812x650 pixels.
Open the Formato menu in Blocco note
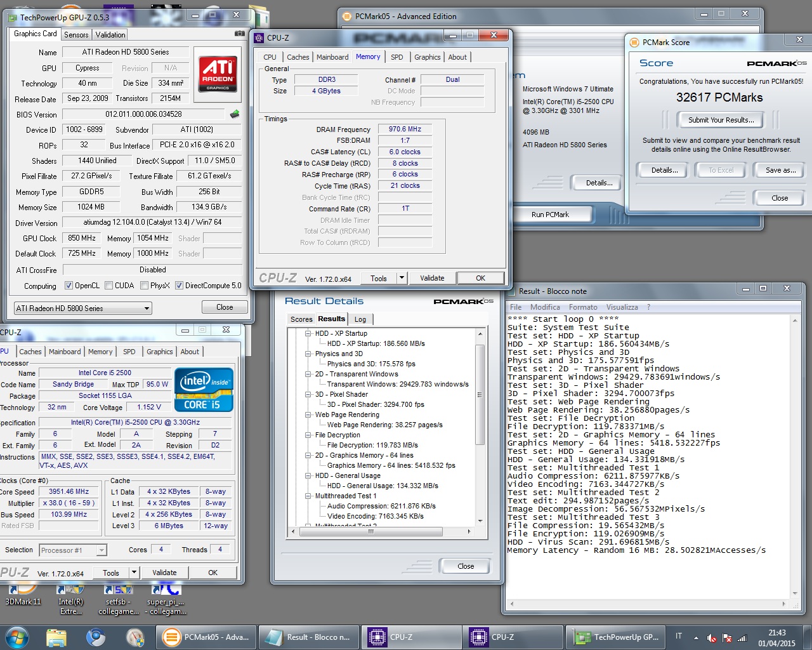582,307
